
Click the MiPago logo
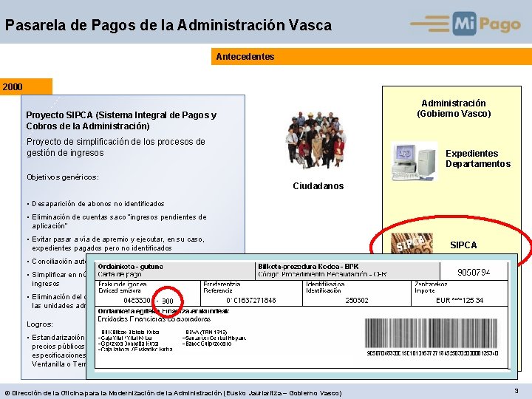465,23
